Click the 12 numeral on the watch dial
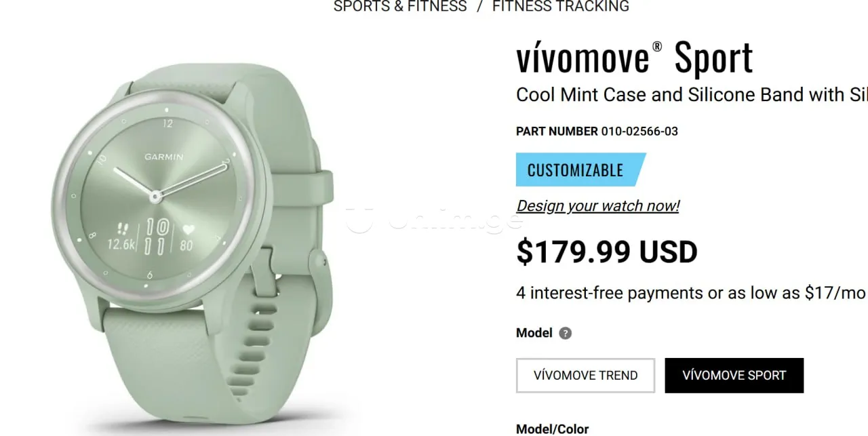The width and height of the screenshot is (868, 436). point(167,123)
